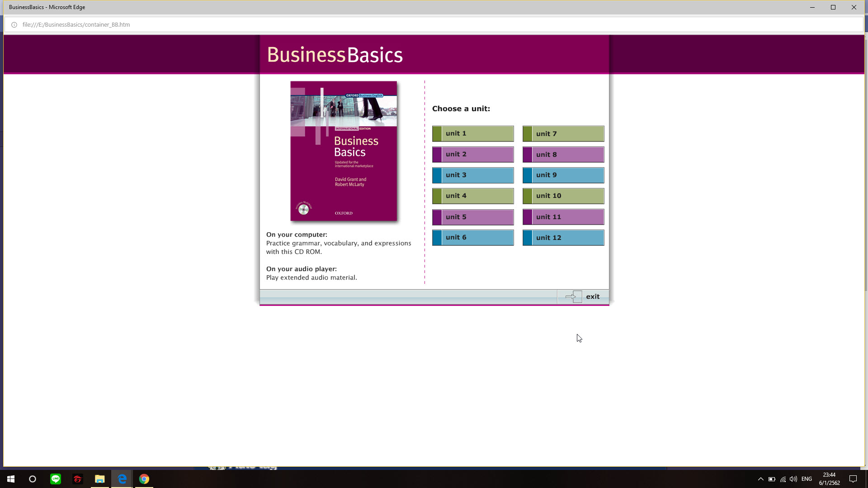Switch to Microsoft Edge taskbar icon

click(122, 479)
